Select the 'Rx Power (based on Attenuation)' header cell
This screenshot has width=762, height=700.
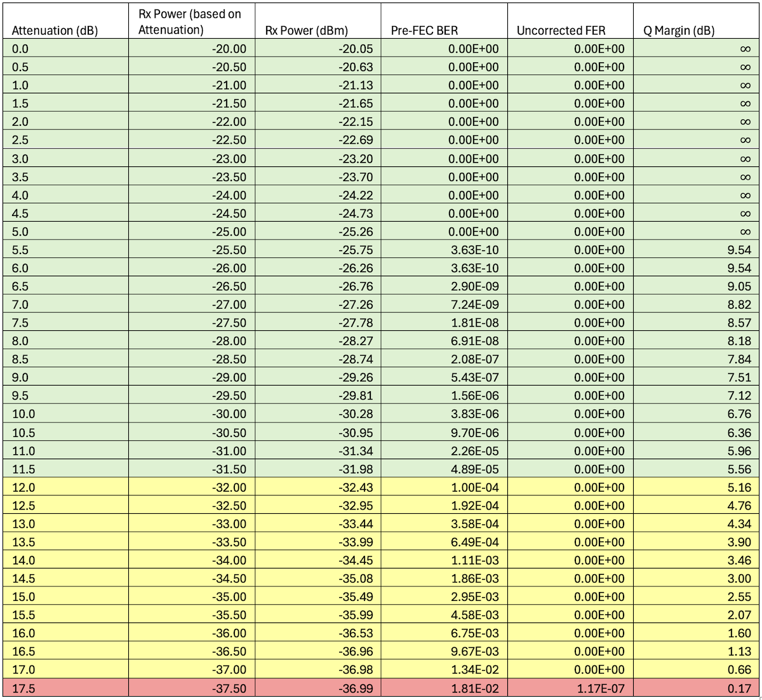point(192,22)
